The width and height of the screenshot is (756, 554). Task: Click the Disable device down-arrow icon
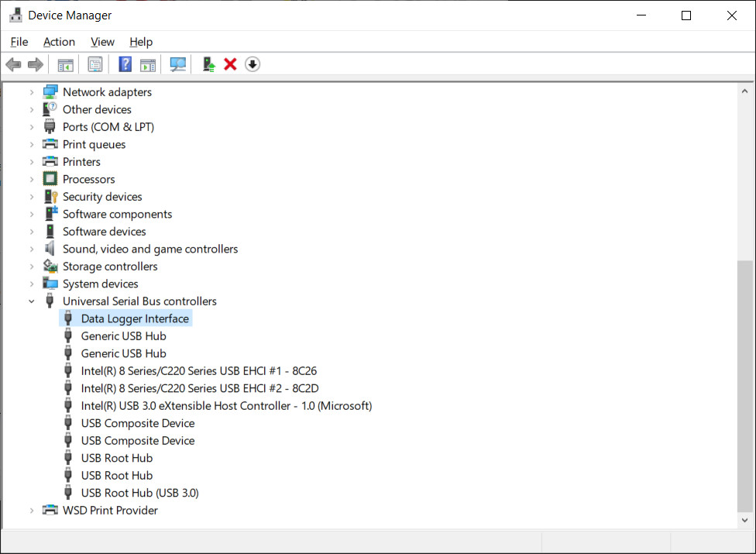pos(253,64)
